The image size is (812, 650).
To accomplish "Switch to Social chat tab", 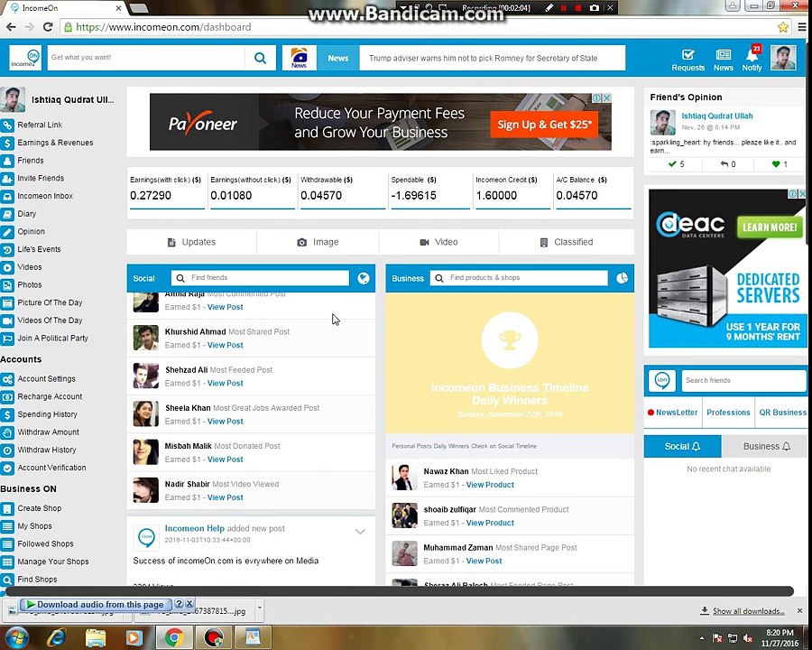I will 682,446.
